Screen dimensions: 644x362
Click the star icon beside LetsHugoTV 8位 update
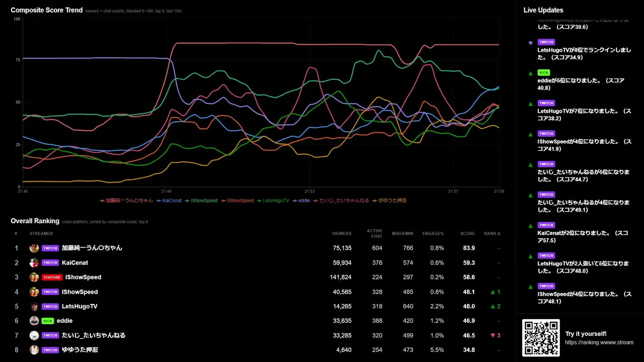tap(530, 43)
